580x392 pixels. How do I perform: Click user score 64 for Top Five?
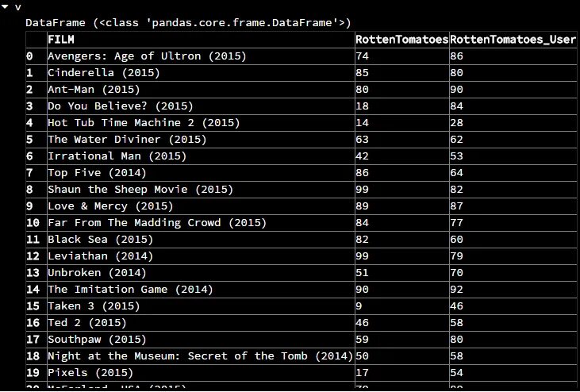tap(513, 173)
